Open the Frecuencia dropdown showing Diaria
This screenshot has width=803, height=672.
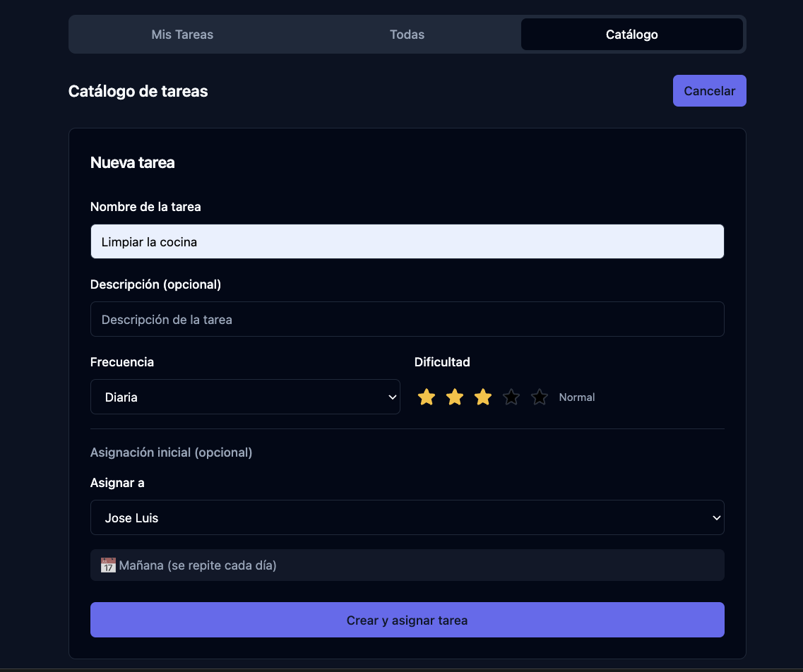[x=244, y=397]
